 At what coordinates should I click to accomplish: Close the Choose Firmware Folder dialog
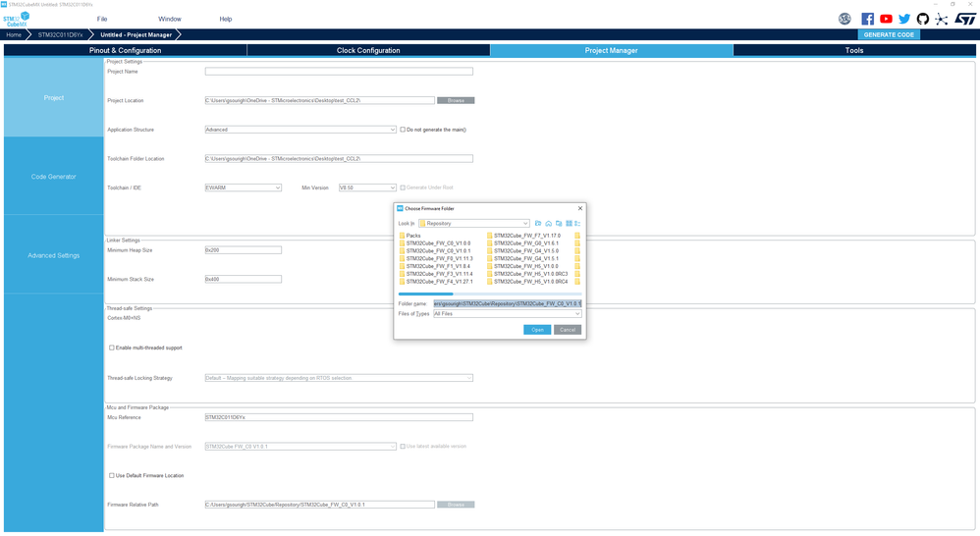pyautogui.click(x=580, y=209)
